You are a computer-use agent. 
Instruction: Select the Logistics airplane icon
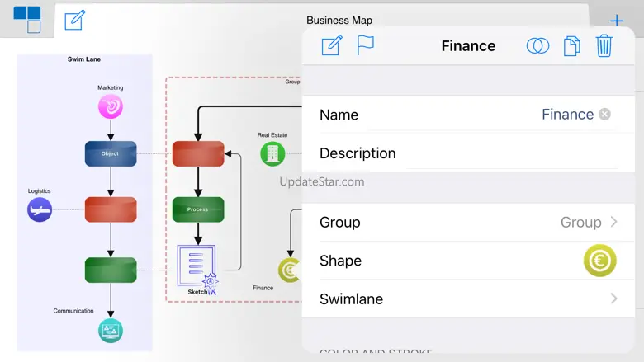coord(40,209)
